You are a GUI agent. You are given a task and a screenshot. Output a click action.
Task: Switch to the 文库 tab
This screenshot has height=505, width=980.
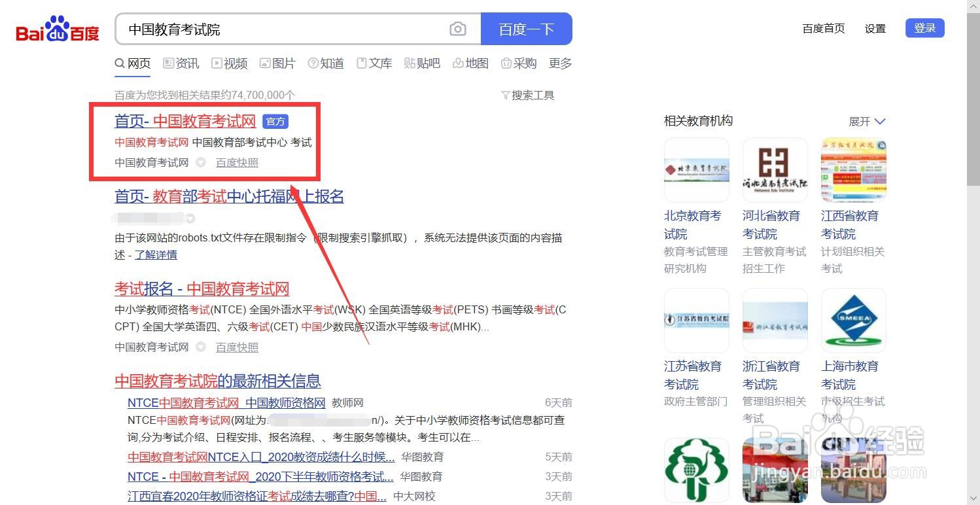374,63
